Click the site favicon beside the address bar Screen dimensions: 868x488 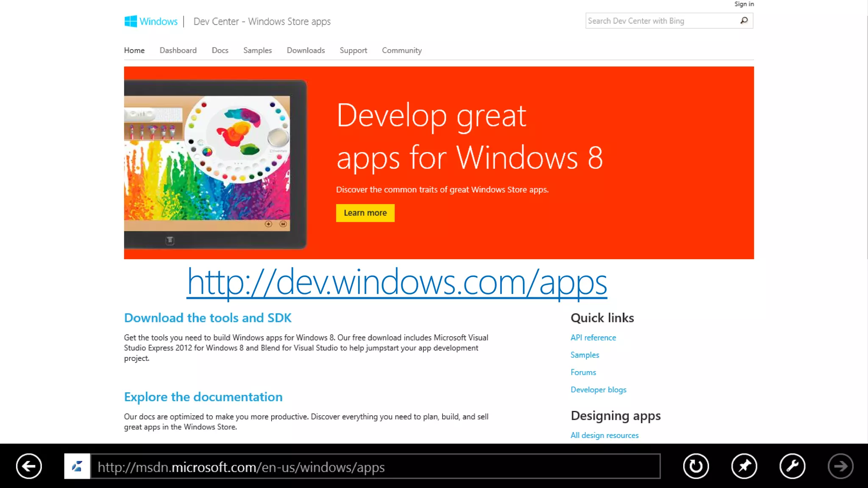(x=77, y=466)
